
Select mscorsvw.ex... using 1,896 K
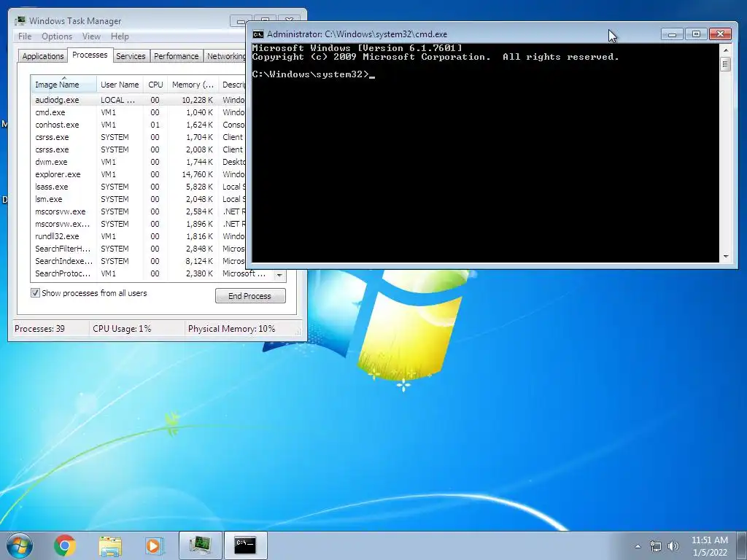click(138, 224)
